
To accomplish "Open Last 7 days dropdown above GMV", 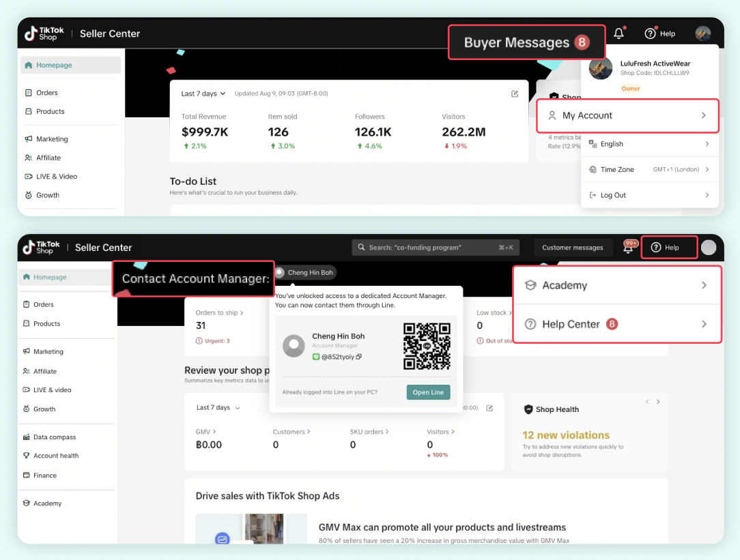I will tap(218, 408).
